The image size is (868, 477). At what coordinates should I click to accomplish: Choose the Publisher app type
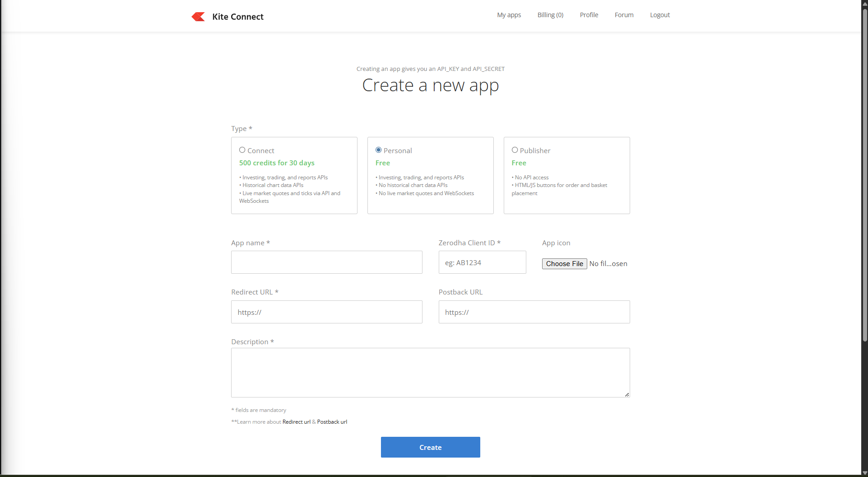click(515, 150)
